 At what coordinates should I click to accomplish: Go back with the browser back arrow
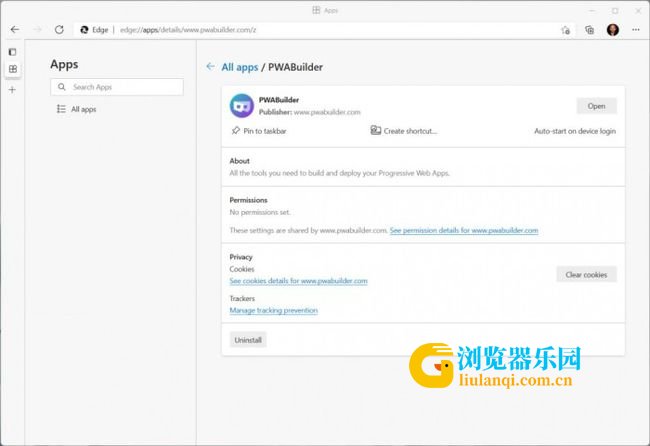click(15, 29)
